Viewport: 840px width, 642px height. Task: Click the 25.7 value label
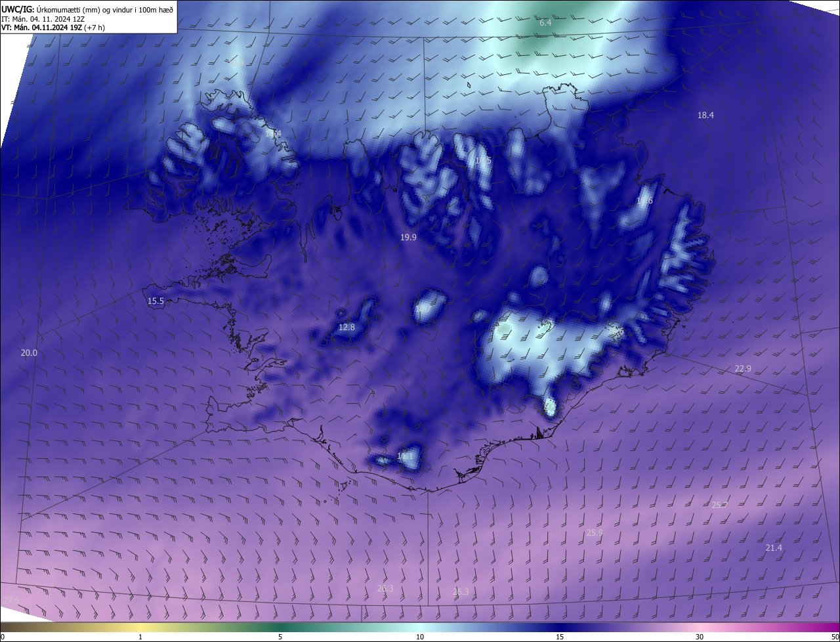click(720, 505)
